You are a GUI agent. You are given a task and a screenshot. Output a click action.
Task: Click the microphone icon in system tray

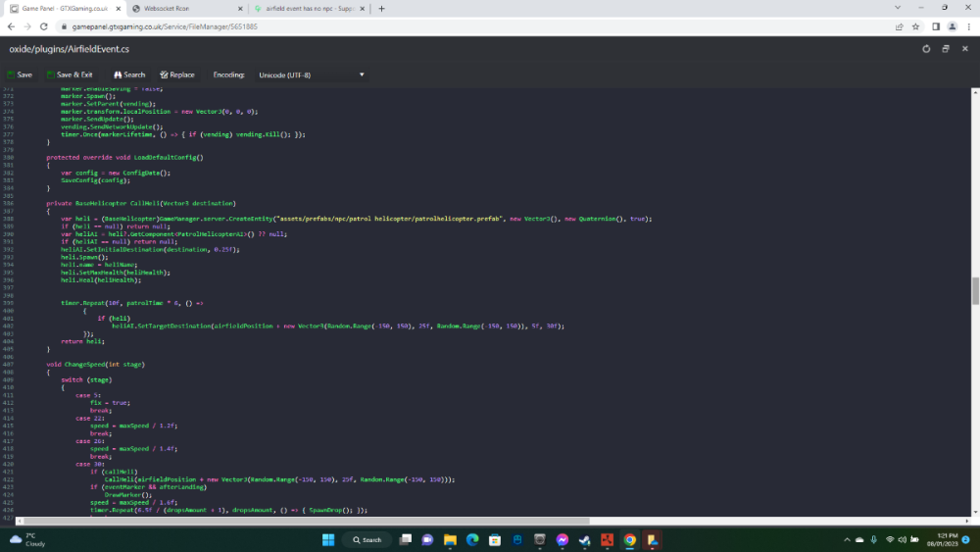tap(874, 539)
